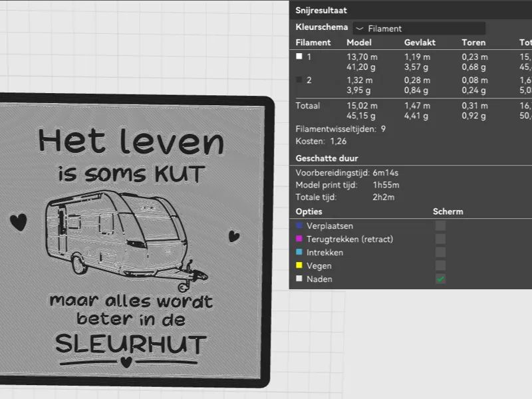Click the blue Verplaatsen color swatch
This screenshot has height=399, width=532.
click(299, 225)
